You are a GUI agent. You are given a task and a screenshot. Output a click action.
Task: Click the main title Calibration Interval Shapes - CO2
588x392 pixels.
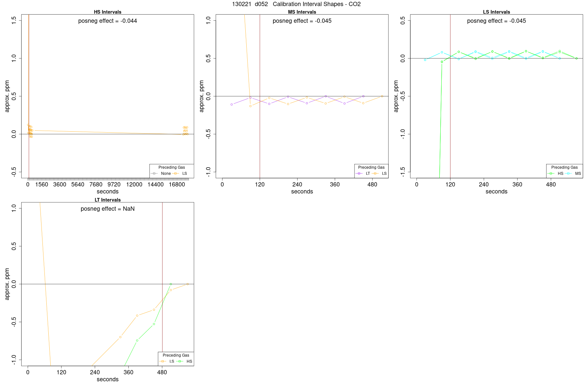317,4
